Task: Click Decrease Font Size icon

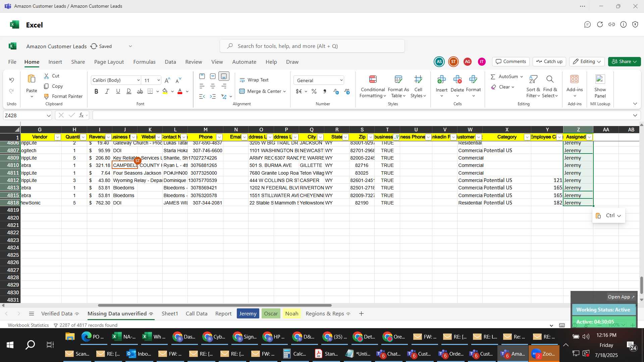Action: tap(178, 80)
